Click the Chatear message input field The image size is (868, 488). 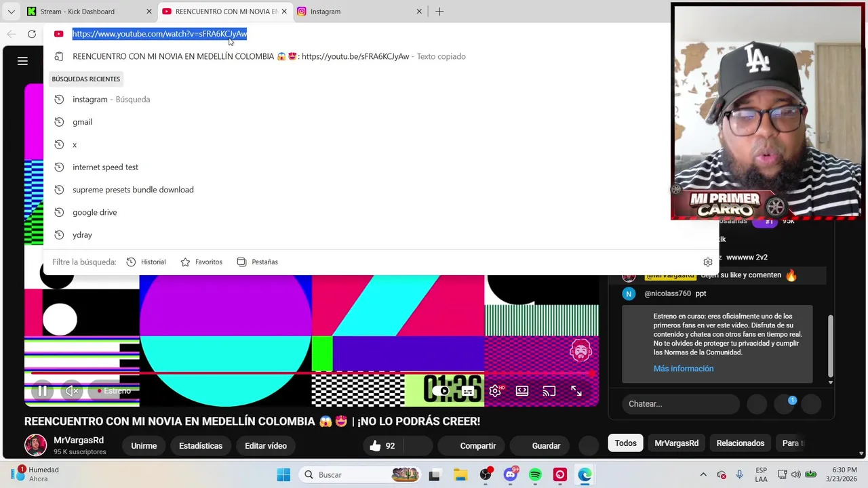(x=680, y=404)
